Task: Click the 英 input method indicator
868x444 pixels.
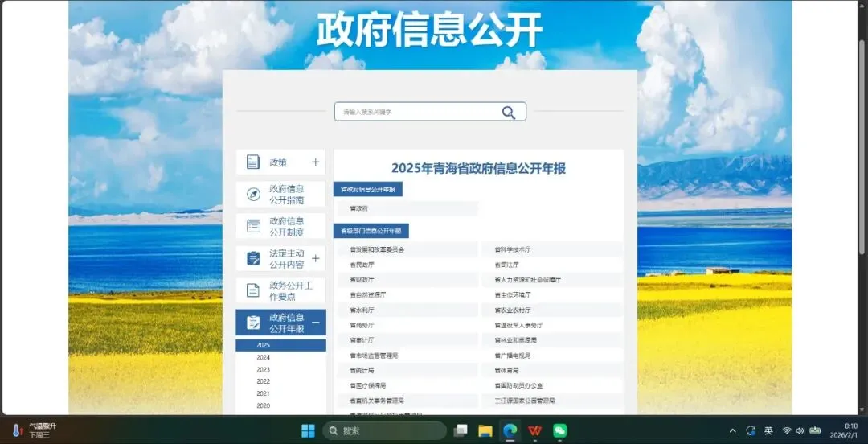Action: (x=768, y=430)
